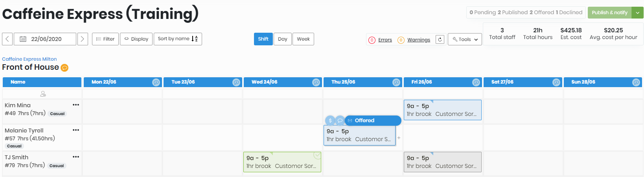Open the comment icon on Mon 22/06 header

tap(156, 82)
